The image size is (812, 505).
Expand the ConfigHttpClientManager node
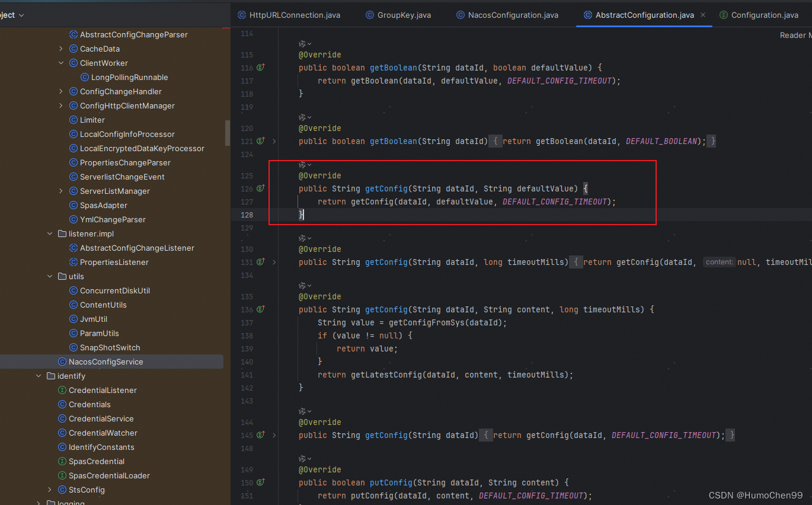tap(61, 106)
